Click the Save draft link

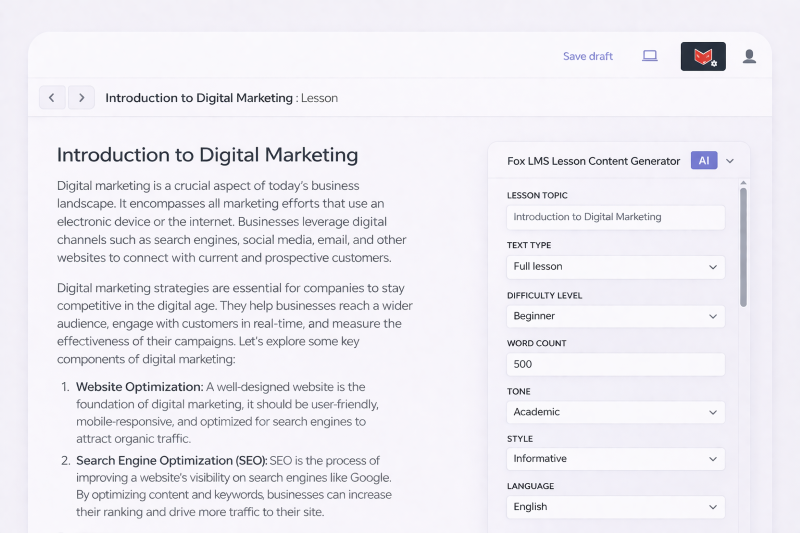point(588,57)
